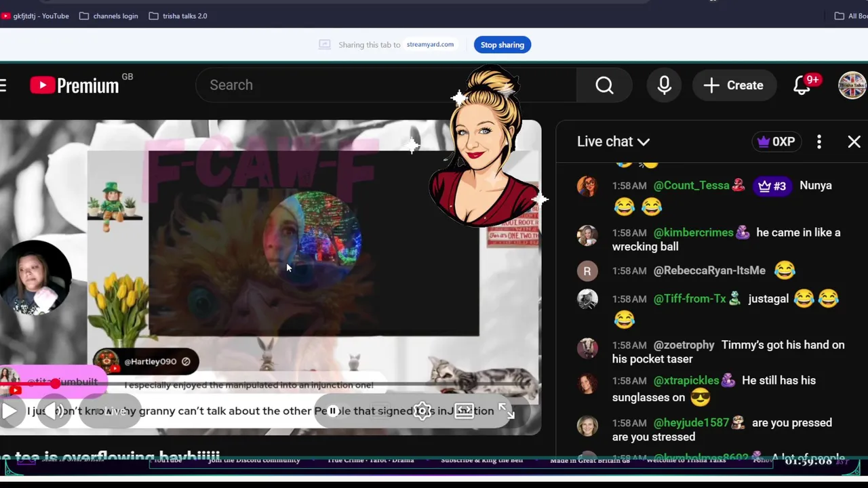The height and width of the screenshot is (488, 868).
Task: Click the webcam circle of the streamer
Action: [x=35, y=279]
